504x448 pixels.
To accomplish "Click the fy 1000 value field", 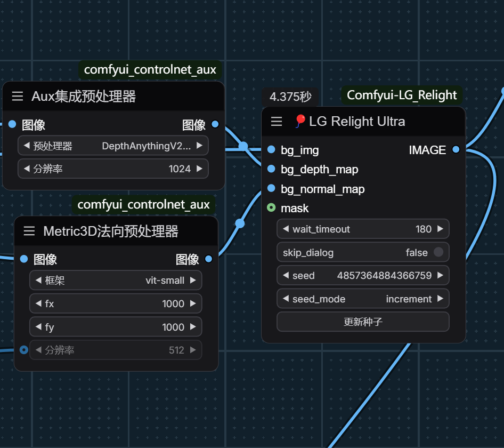I will (116, 326).
